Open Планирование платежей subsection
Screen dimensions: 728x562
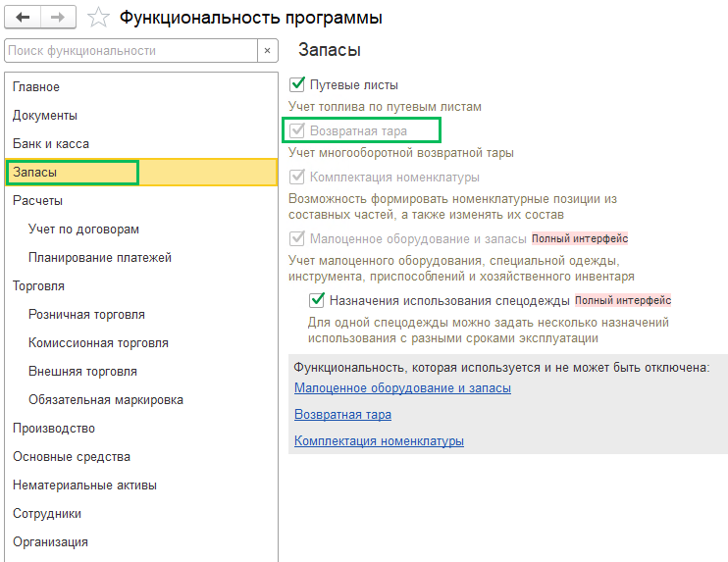click(x=141, y=257)
